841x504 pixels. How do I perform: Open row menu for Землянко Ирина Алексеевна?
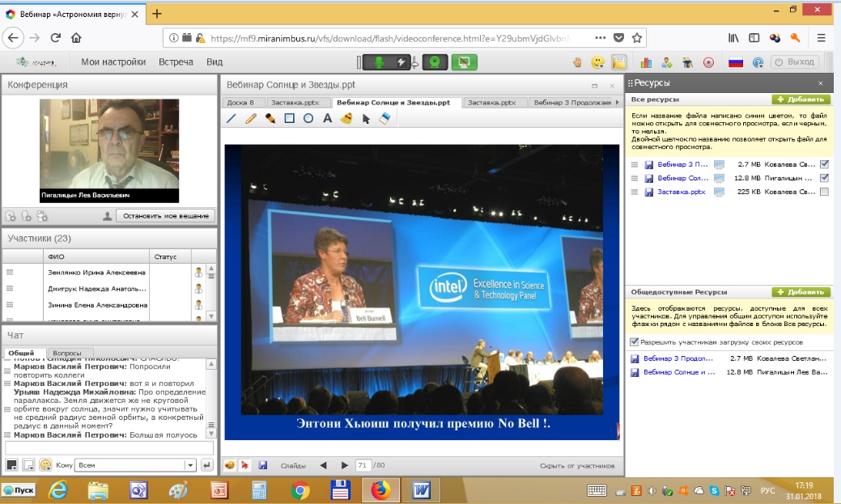[x=10, y=273]
